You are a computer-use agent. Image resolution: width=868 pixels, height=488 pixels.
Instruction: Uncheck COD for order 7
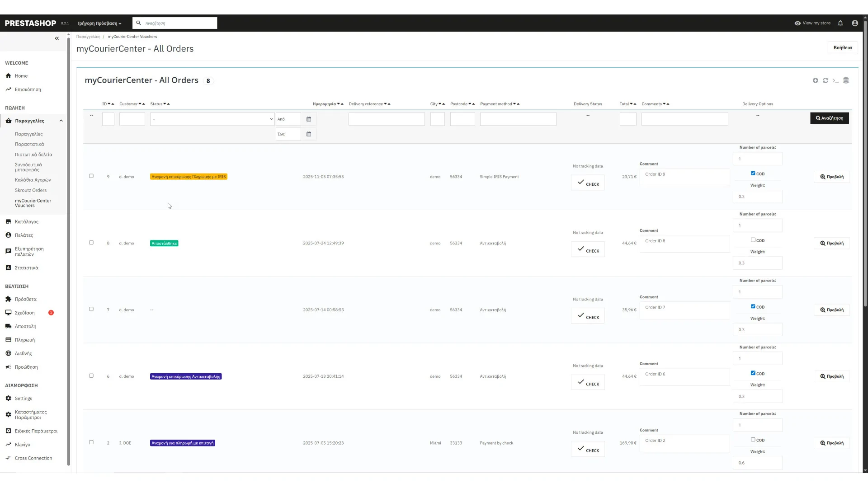tap(753, 306)
